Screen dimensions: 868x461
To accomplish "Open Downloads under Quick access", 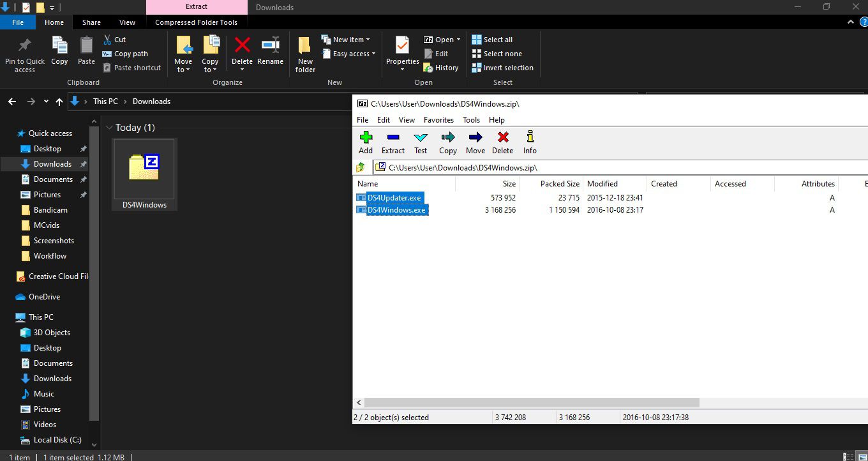I will pyautogui.click(x=52, y=164).
